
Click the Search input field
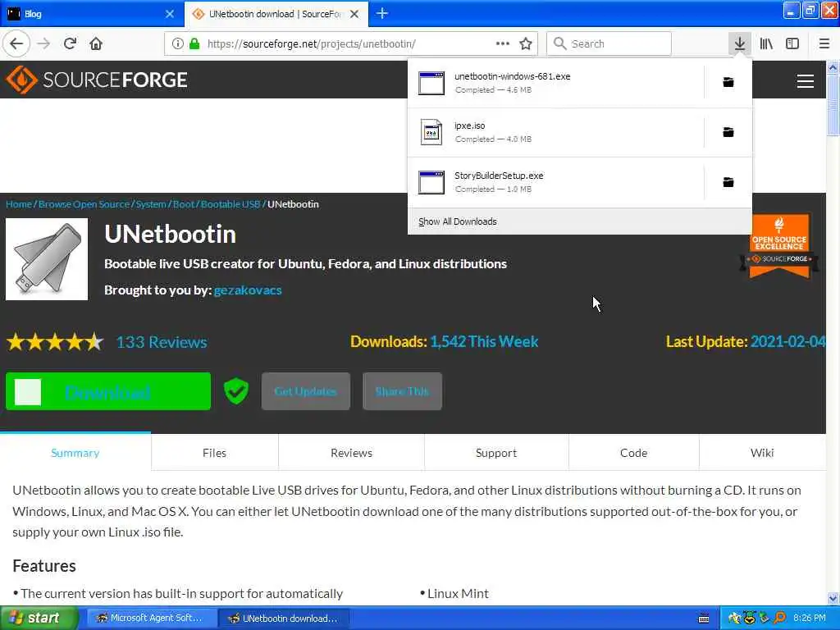click(609, 43)
